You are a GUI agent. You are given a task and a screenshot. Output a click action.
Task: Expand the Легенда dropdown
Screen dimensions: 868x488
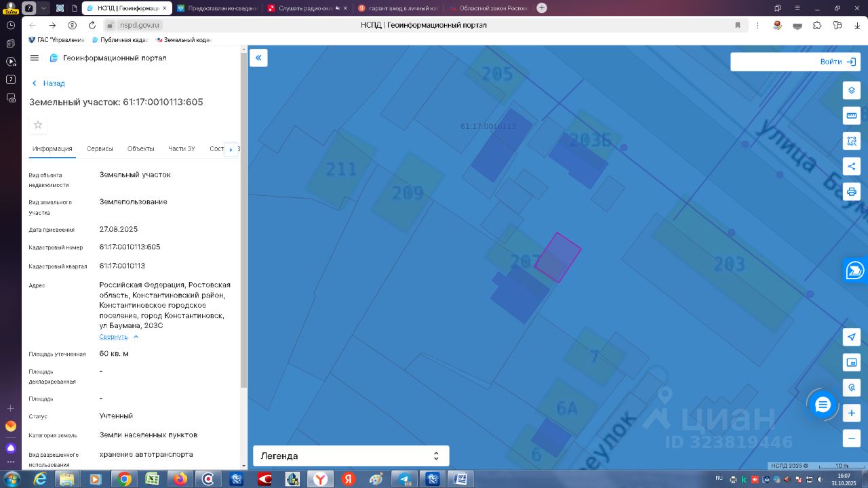(x=351, y=455)
